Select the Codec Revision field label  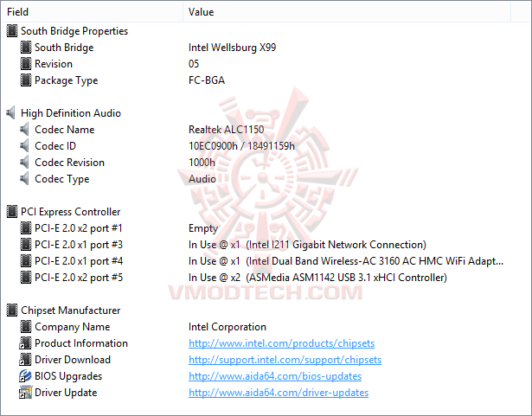[69, 163]
